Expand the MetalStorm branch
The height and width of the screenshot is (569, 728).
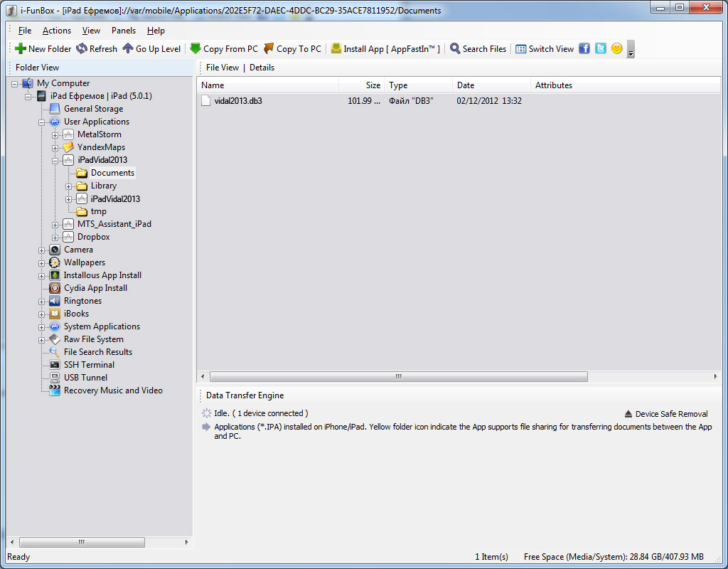[55, 135]
